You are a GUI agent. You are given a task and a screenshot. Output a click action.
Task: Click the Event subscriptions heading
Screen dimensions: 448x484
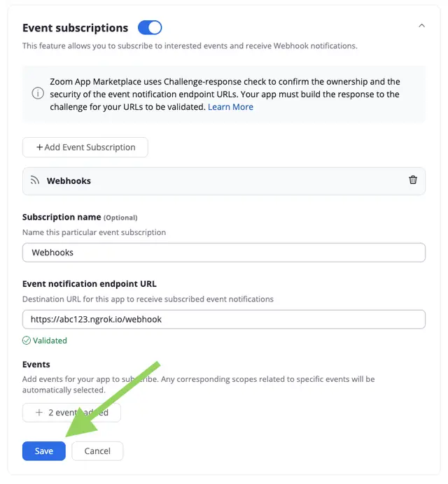[75, 28]
